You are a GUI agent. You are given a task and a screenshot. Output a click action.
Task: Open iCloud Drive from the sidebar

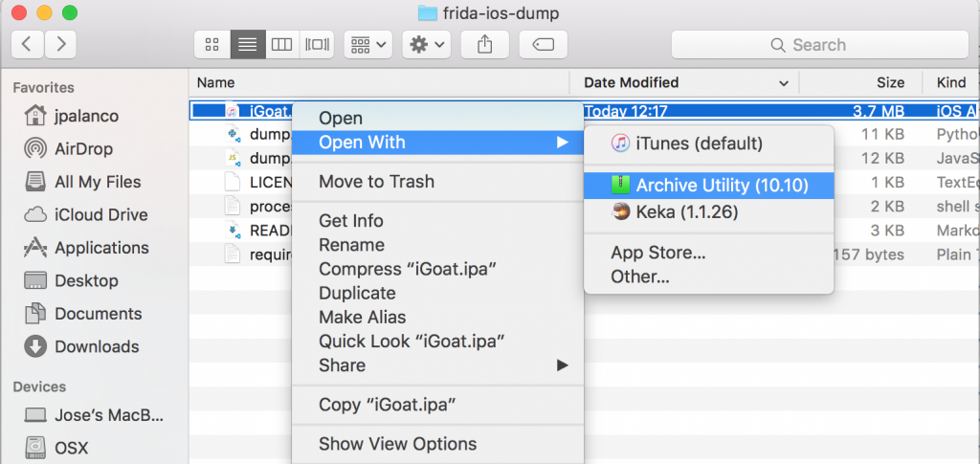[x=85, y=215]
